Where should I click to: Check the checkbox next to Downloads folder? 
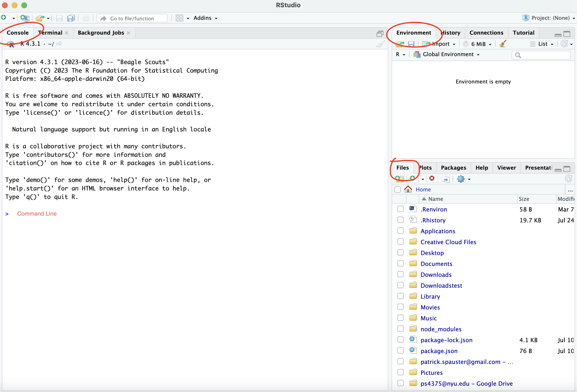[x=400, y=274]
